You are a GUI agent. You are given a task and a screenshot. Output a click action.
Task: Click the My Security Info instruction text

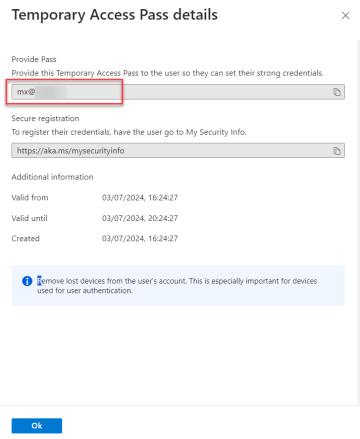(129, 132)
